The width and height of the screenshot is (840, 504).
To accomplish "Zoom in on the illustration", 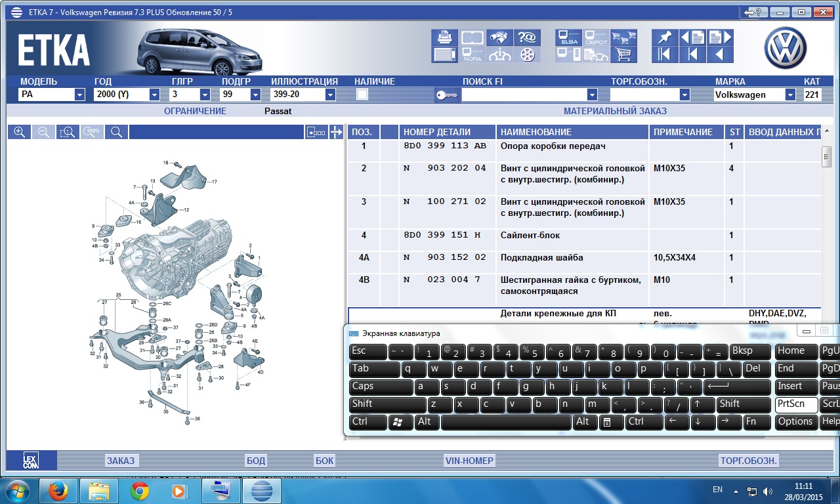I will click(x=19, y=132).
